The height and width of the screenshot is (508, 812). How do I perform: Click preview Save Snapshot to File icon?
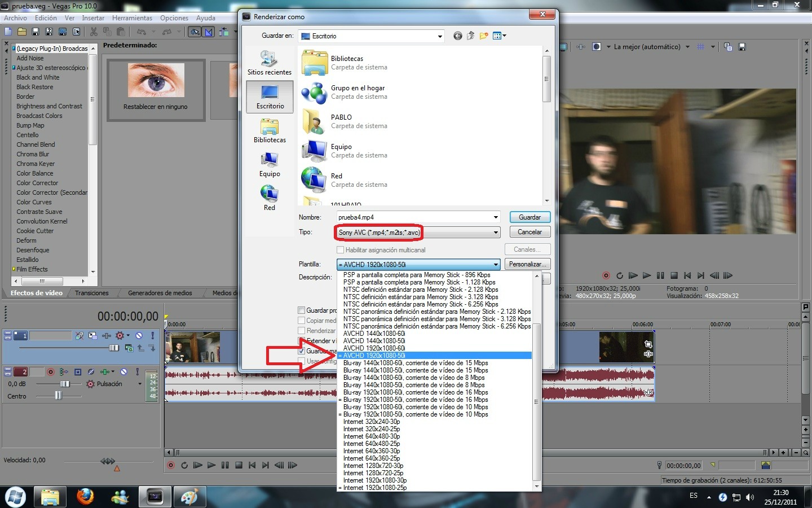point(742,47)
